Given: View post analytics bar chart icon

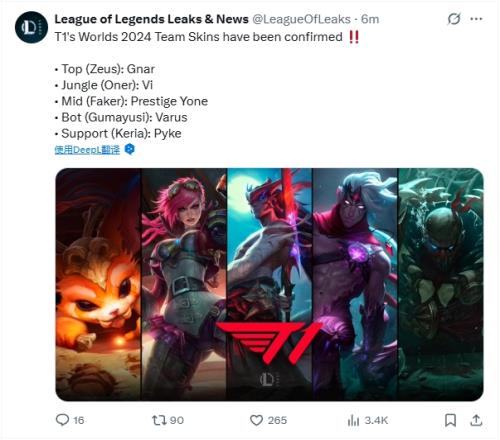Looking at the screenshot, I should [353, 420].
